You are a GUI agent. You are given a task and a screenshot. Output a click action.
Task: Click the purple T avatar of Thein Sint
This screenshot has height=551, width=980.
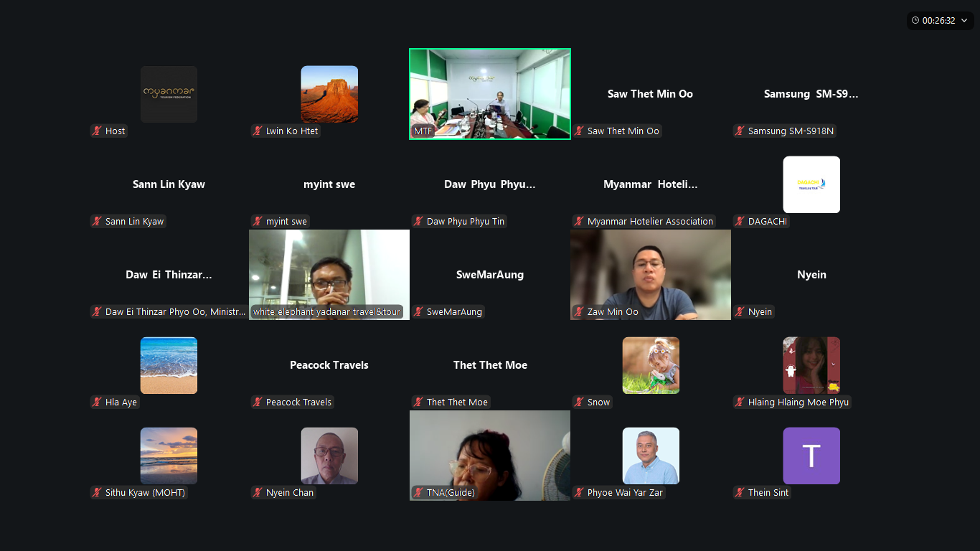click(811, 456)
